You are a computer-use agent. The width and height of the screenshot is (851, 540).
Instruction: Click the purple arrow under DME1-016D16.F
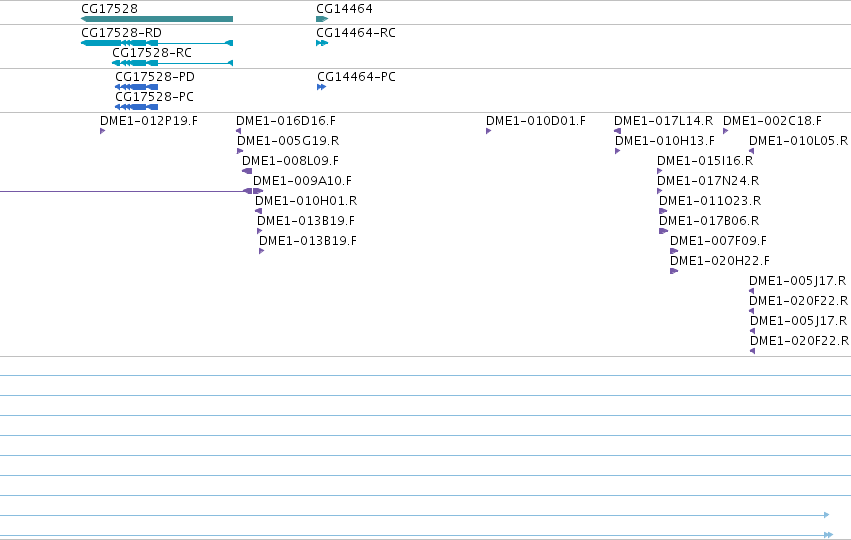pyautogui.click(x=238, y=131)
